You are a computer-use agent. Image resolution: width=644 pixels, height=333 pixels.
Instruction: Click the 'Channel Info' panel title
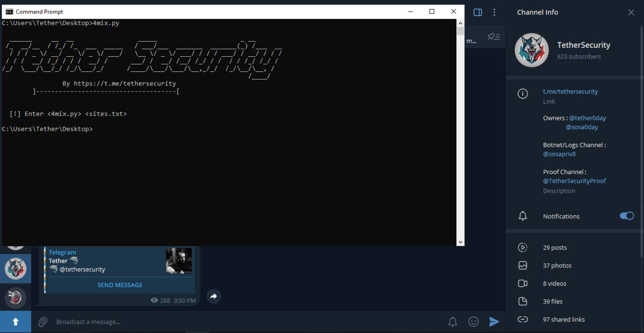537,12
